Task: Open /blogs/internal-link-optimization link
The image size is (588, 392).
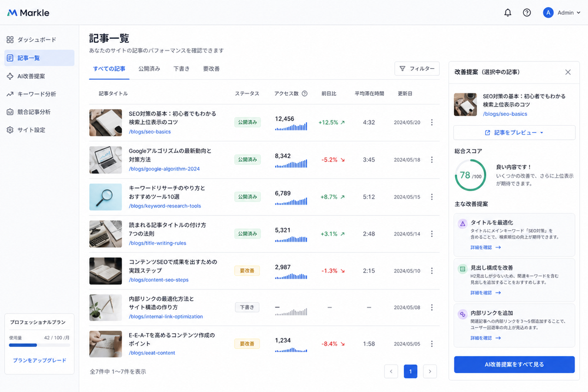Action: 166,317
